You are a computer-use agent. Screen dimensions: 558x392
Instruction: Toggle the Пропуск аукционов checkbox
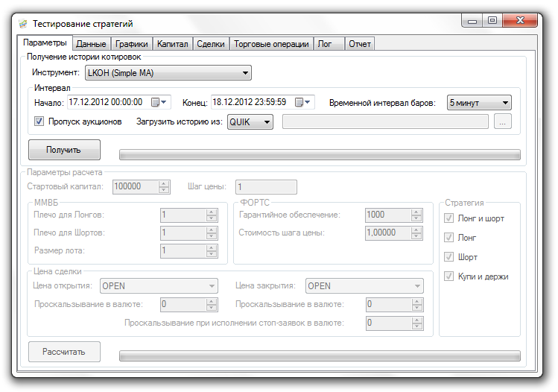point(39,121)
